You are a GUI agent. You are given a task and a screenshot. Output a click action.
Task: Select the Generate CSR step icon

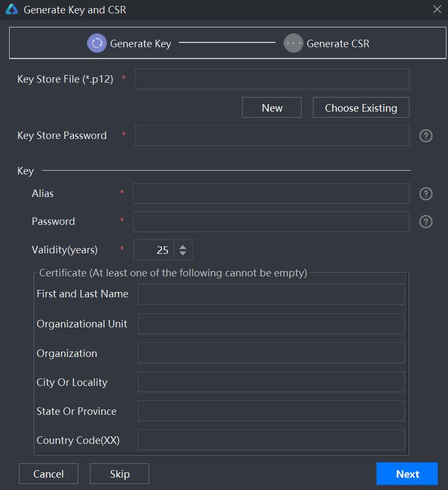293,43
